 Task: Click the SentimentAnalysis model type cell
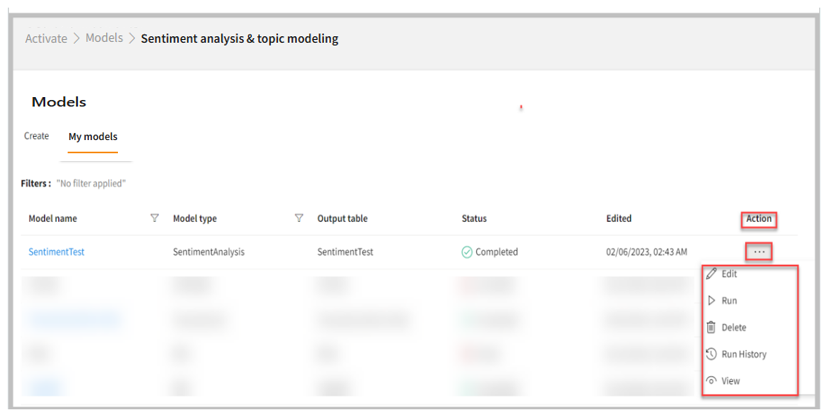click(208, 252)
